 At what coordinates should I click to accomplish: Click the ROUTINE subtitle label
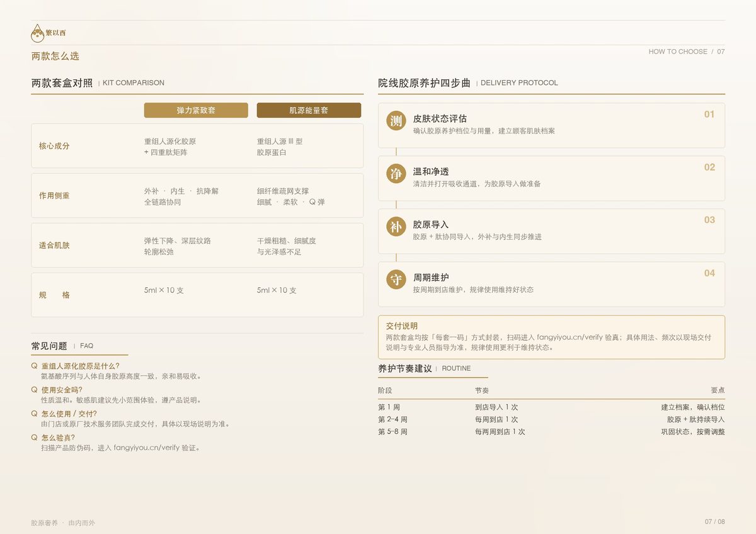click(456, 368)
